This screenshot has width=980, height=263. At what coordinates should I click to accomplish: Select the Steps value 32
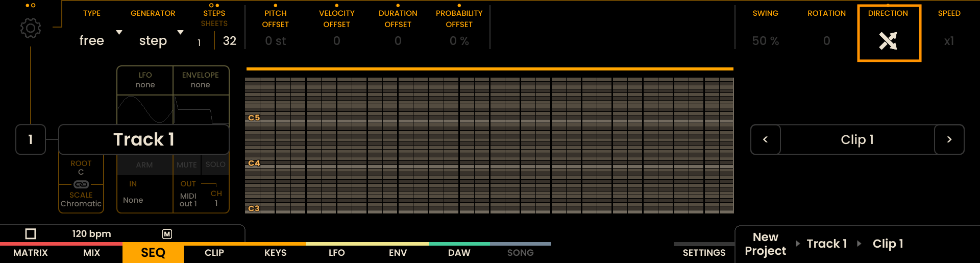pos(230,41)
